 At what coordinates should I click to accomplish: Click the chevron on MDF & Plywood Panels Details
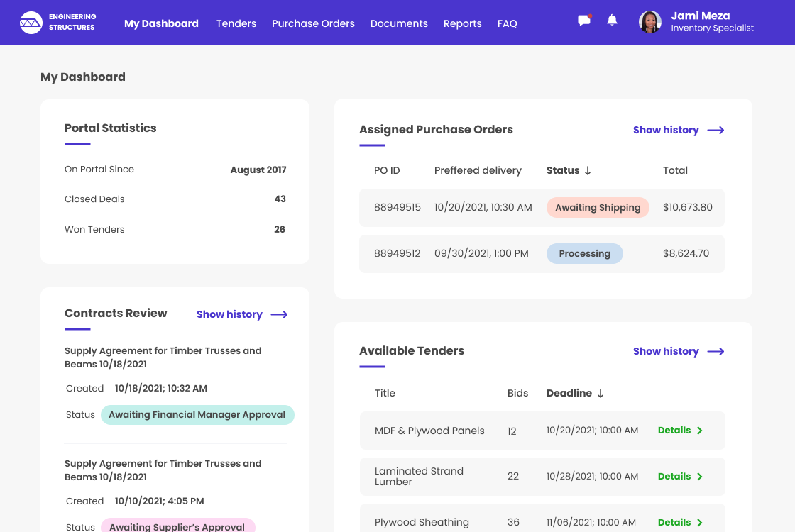tap(699, 430)
